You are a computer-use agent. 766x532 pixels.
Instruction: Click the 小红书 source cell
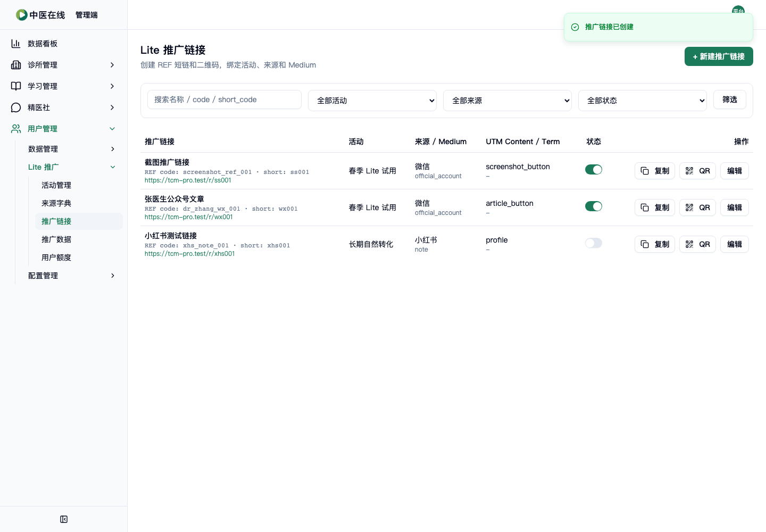coord(426,240)
